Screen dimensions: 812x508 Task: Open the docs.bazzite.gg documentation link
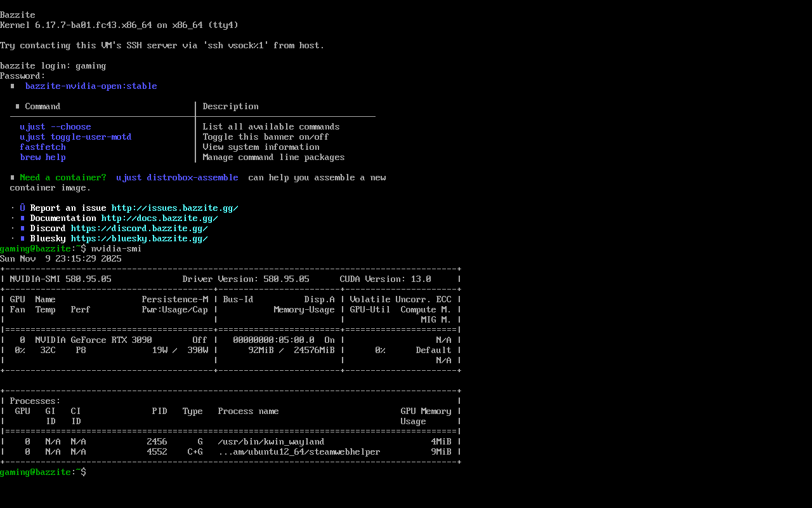[160, 218]
